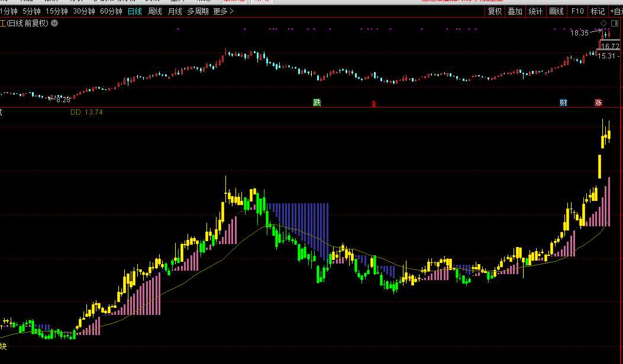
Task: Open the 画线 drawing tools
Action: [557, 11]
